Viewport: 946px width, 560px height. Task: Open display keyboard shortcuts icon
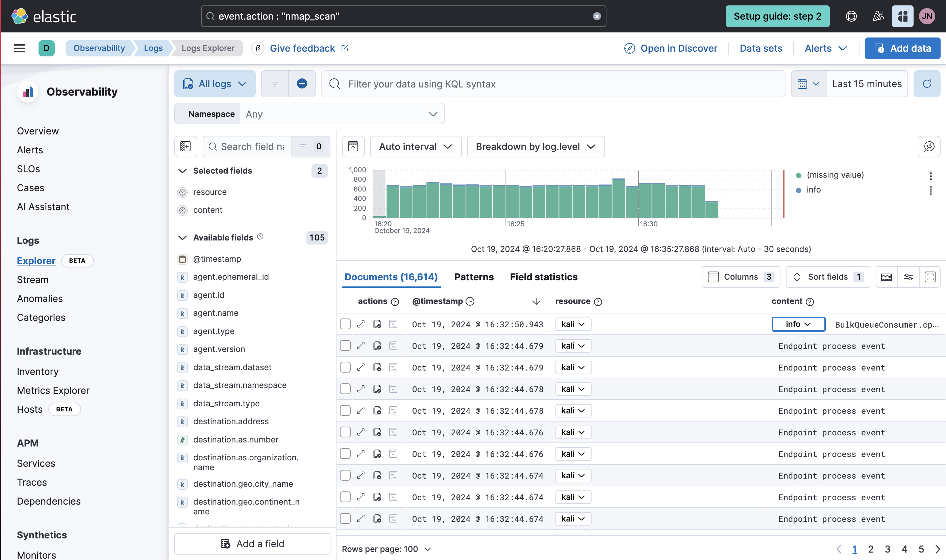886,277
